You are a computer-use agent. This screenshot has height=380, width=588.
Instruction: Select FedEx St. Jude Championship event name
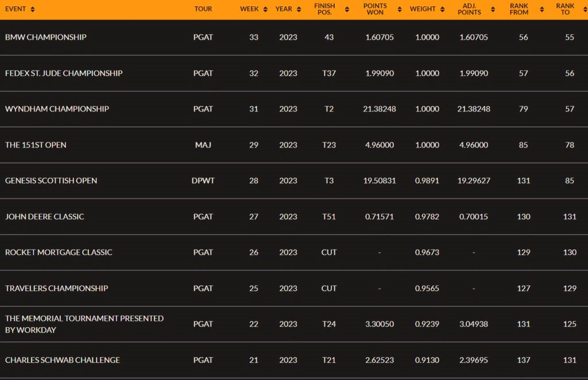tap(64, 73)
